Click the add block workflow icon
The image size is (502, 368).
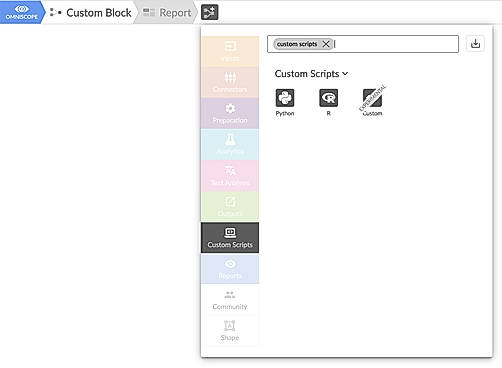tap(209, 12)
